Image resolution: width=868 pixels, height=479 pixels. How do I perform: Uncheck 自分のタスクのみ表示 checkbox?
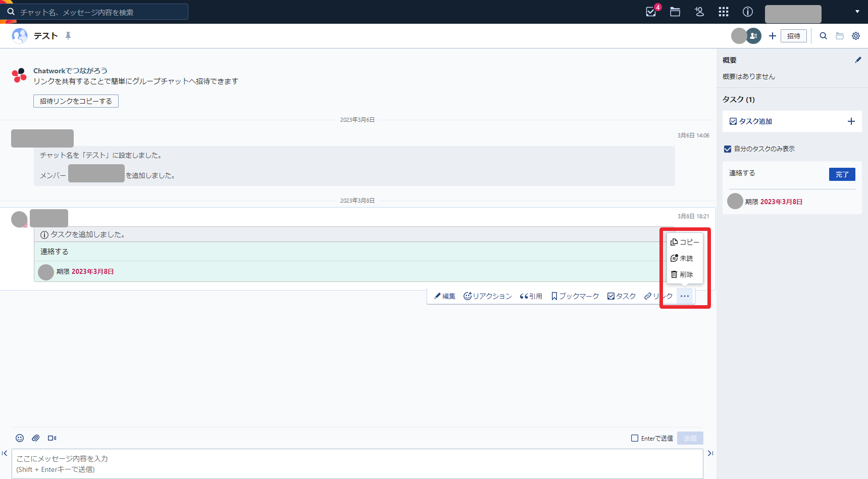(728, 149)
